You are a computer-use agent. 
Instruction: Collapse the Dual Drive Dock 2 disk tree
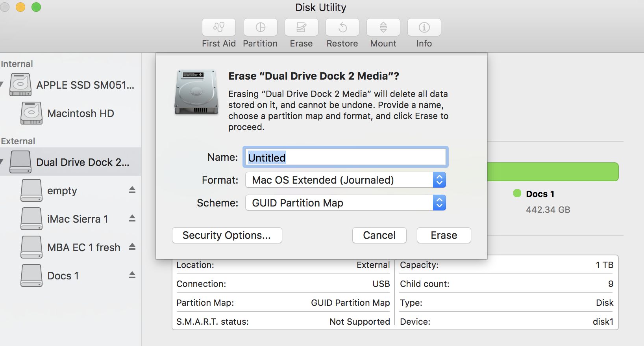point(2,162)
